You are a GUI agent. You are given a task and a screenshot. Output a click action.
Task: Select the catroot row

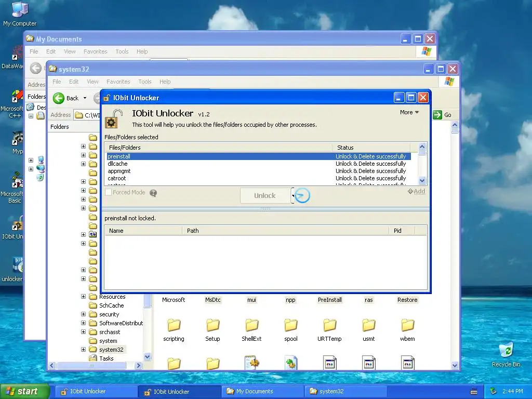tap(259, 178)
